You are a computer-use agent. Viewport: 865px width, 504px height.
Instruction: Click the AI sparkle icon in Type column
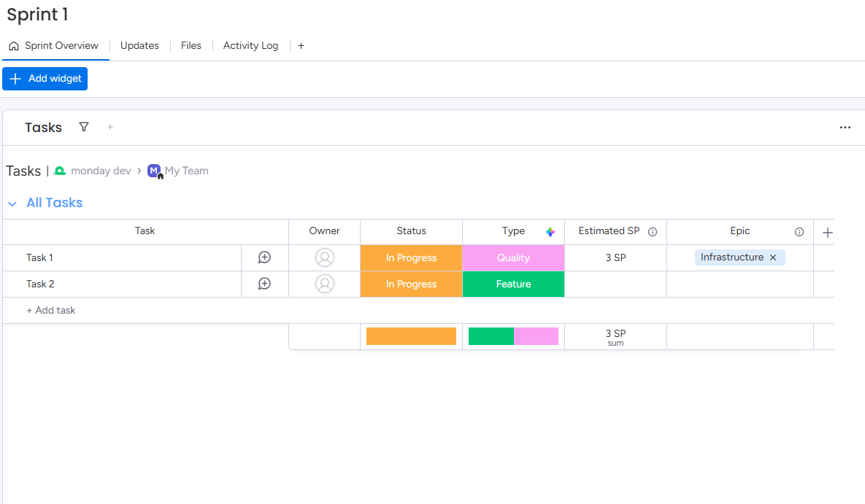[550, 230]
